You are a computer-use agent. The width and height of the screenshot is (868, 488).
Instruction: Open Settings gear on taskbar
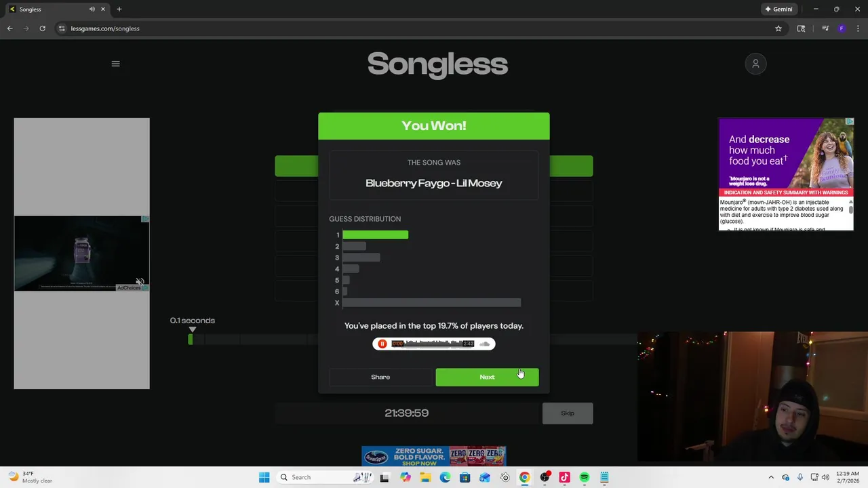(505, 477)
